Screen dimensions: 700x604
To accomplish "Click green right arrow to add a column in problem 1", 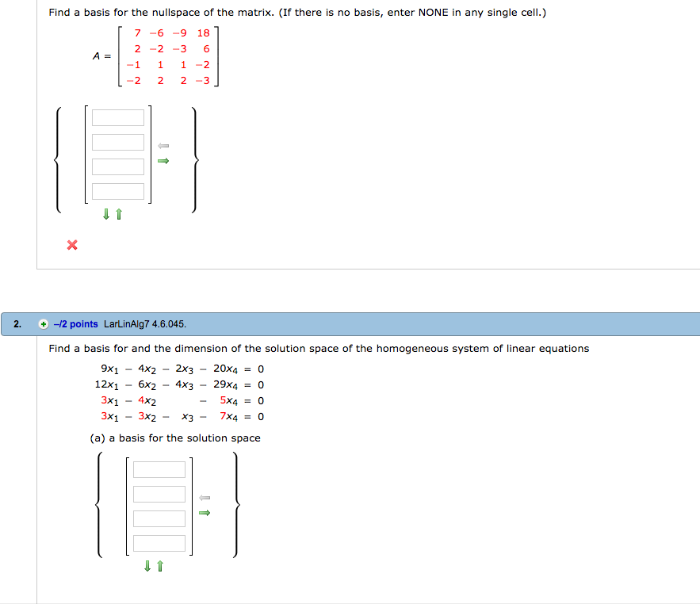I will click(165, 160).
